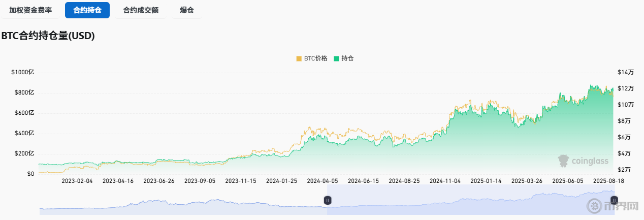Click the left range slider handle
Screen dimensions: 644x220
(x=328, y=200)
